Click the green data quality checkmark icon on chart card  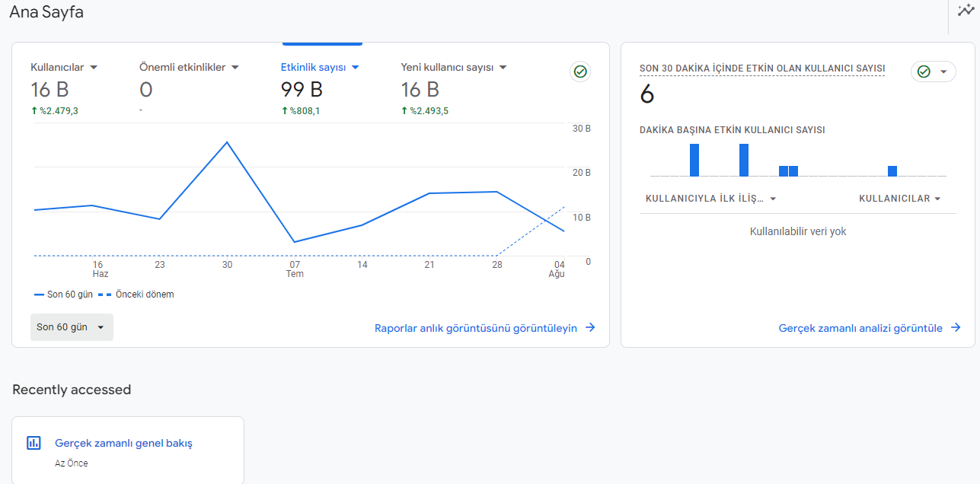pyautogui.click(x=580, y=72)
